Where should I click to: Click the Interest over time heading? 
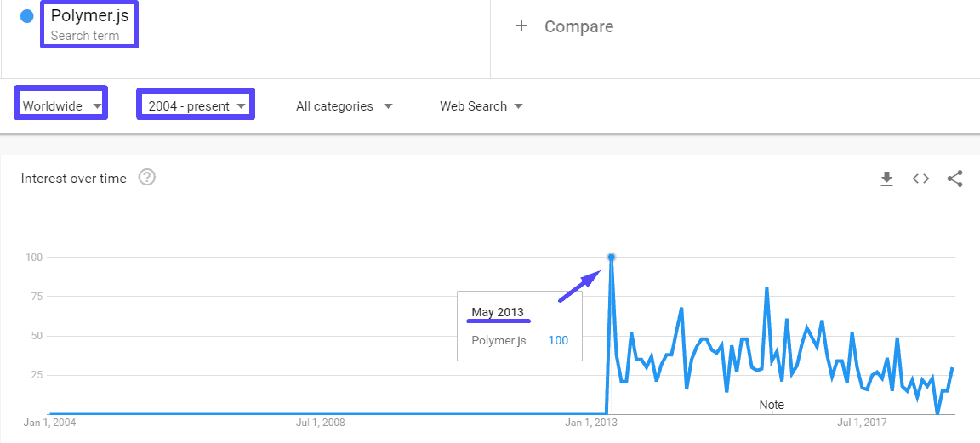[74, 179]
